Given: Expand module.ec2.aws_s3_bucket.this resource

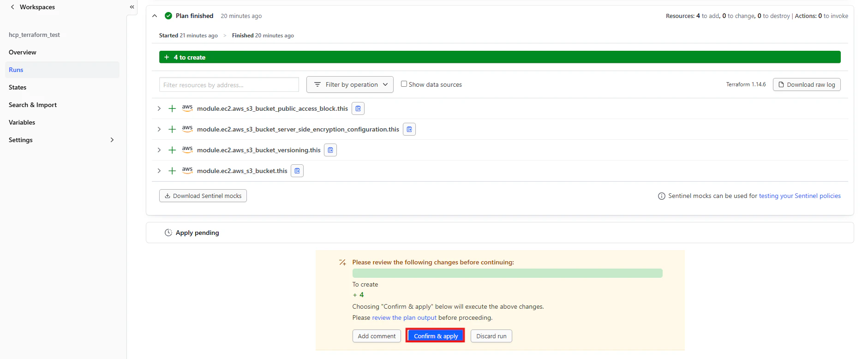Looking at the screenshot, I should coord(159,171).
